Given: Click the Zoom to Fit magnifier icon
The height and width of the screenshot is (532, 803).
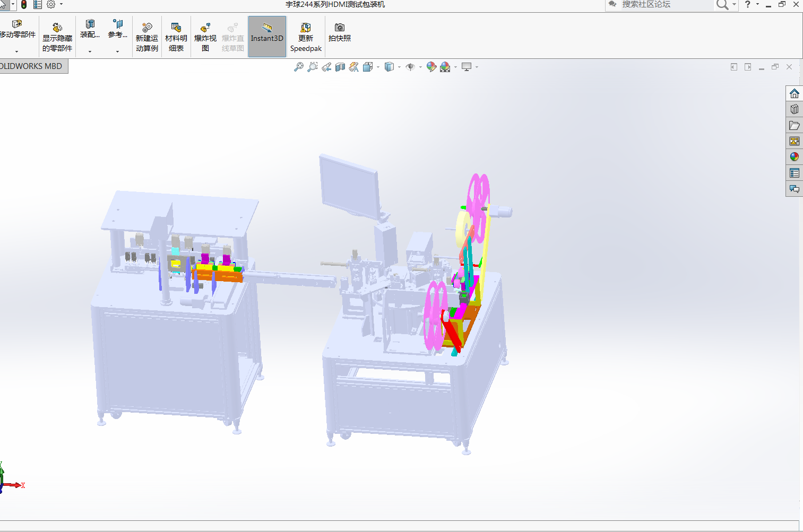Looking at the screenshot, I should pos(299,67).
